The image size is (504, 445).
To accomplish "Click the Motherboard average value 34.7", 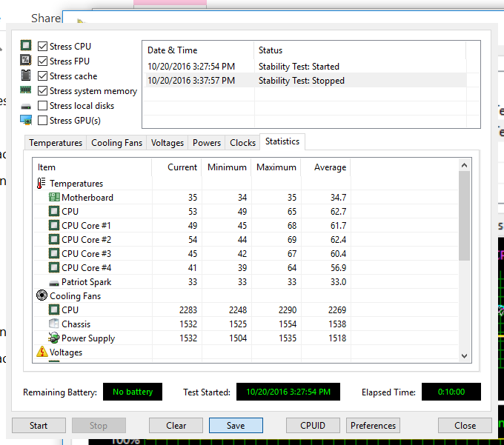I will click(x=338, y=198).
